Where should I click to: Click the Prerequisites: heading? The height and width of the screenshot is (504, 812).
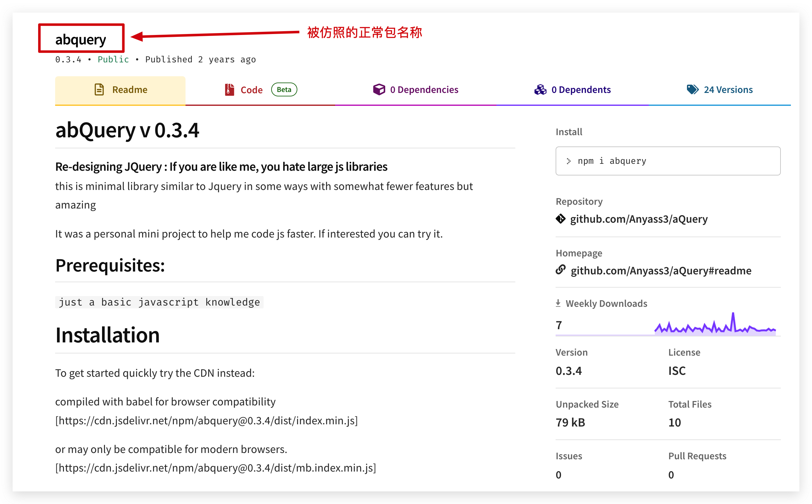point(110,265)
